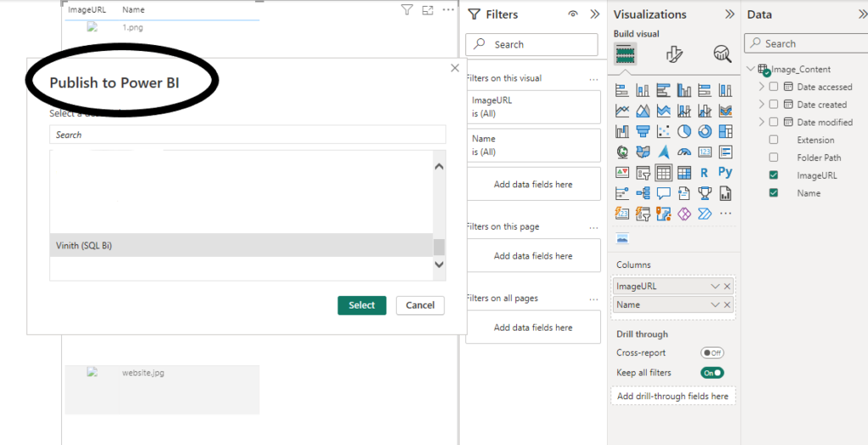This screenshot has width=868, height=445.
Task: Remove ImageURL from Columns
Action: pos(727,286)
